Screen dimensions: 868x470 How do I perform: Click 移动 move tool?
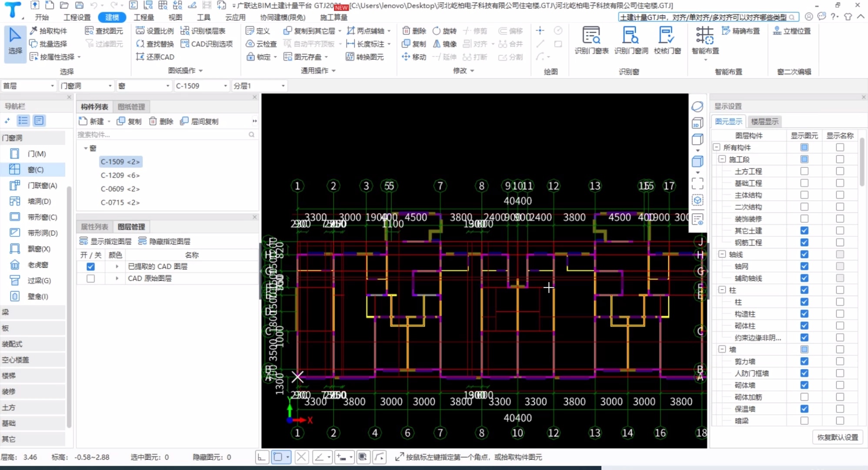[x=414, y=57]
